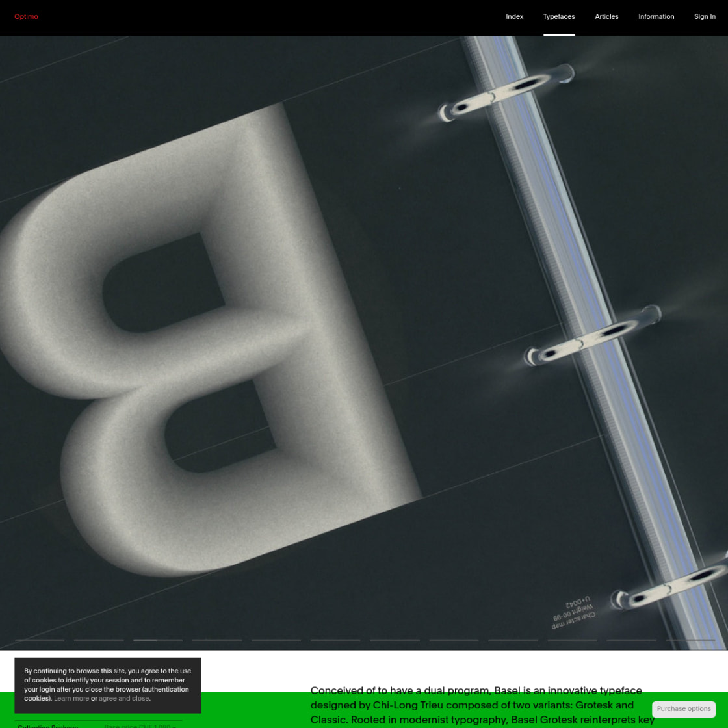
Task: Select the third, active slideshow indicator
Action: point(158,640)
